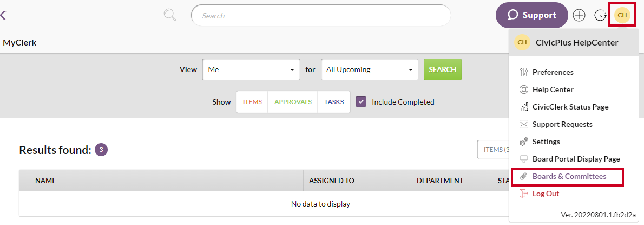
Task: Click the Settings gears icon
Action: [524, 142]
